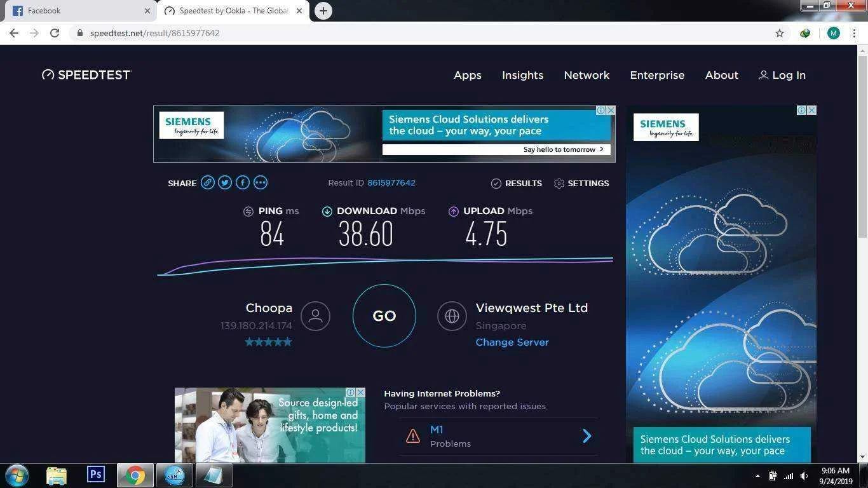This screenshot has height=488, width=868.
Task: Open the Windows Start menu
Action: (17, 475)
